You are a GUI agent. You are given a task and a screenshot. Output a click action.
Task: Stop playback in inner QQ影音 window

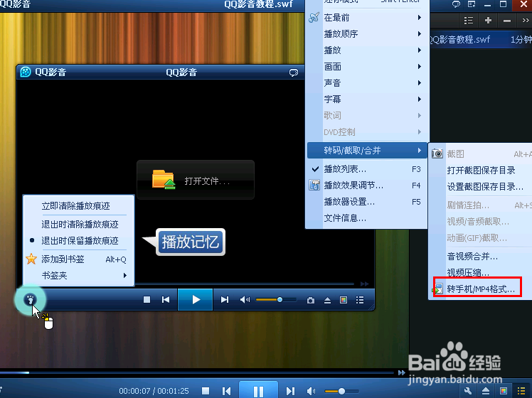147,300
